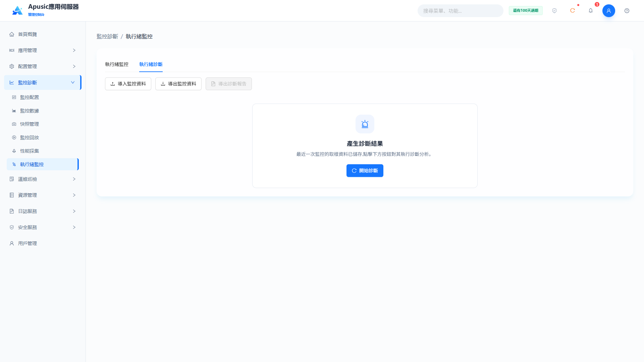
Task: Click the 執行緒監控 sidebar icon
Action: [14, 164]
